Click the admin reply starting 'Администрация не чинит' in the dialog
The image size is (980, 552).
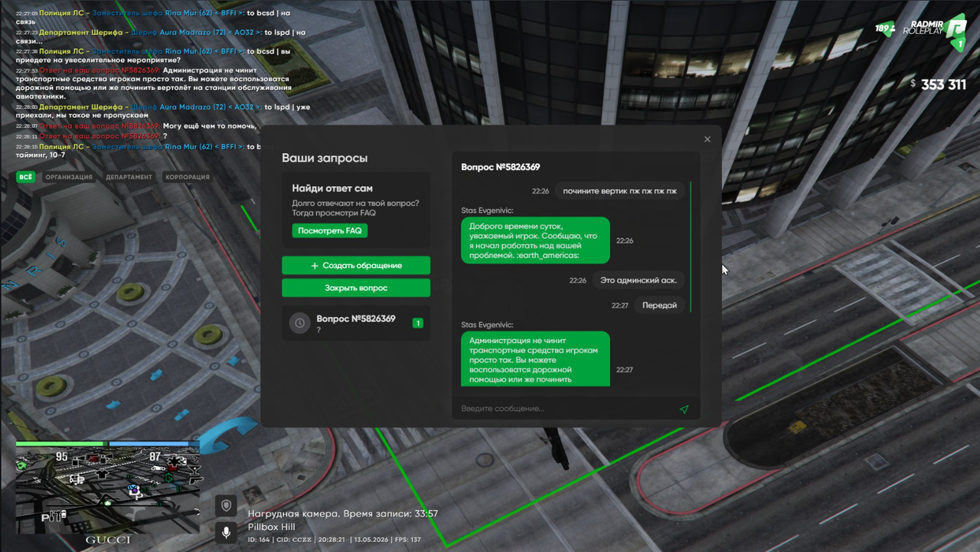click(535, 359)
